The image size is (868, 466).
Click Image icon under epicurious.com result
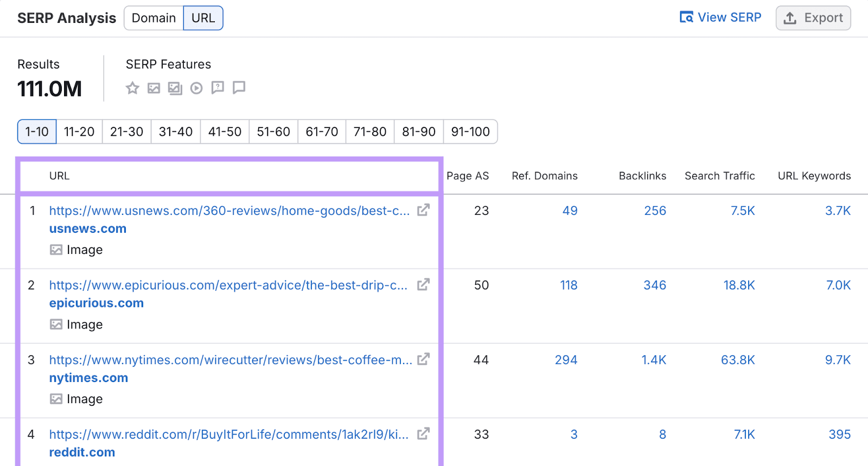56,324
